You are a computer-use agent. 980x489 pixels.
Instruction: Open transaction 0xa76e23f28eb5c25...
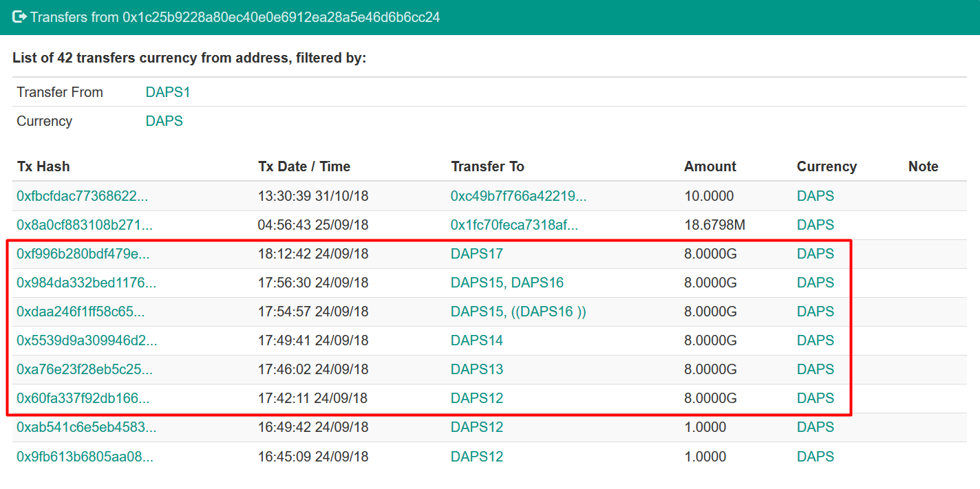(85, 369)
